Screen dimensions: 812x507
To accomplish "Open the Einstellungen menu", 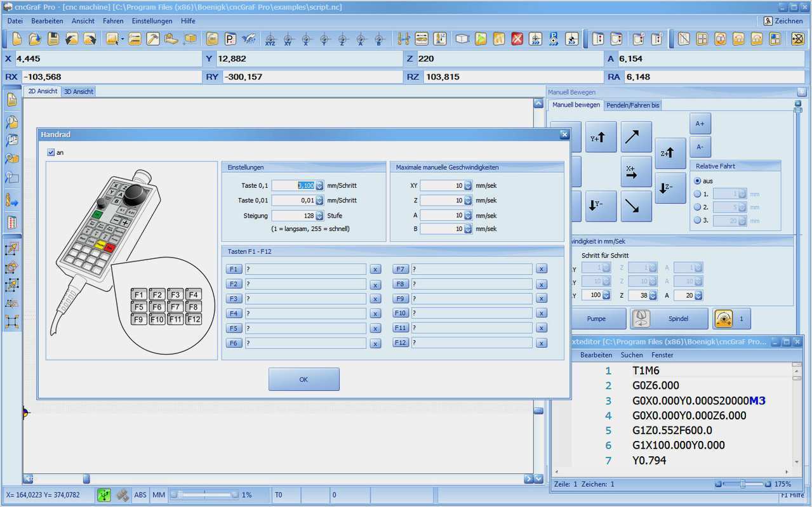I will click(x=152, y=21).
